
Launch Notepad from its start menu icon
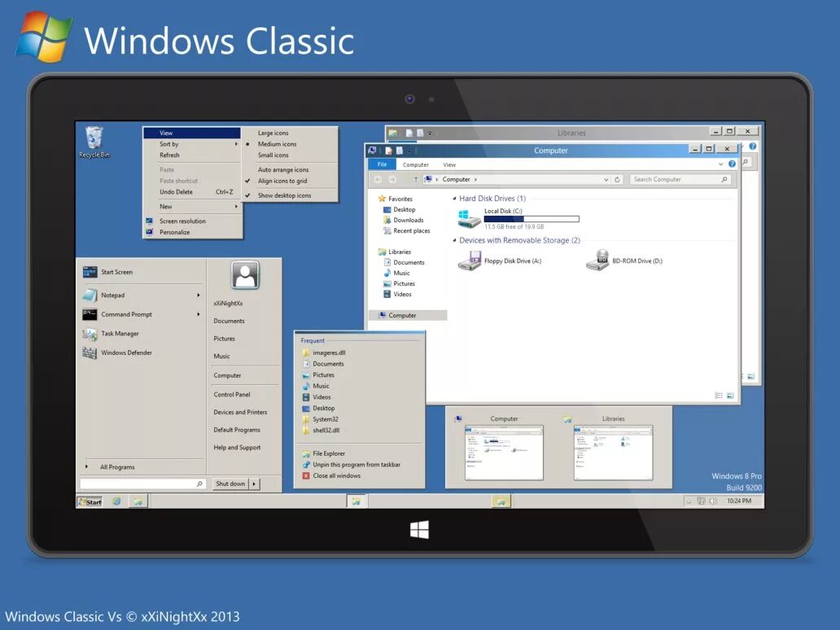pos(90,295)
